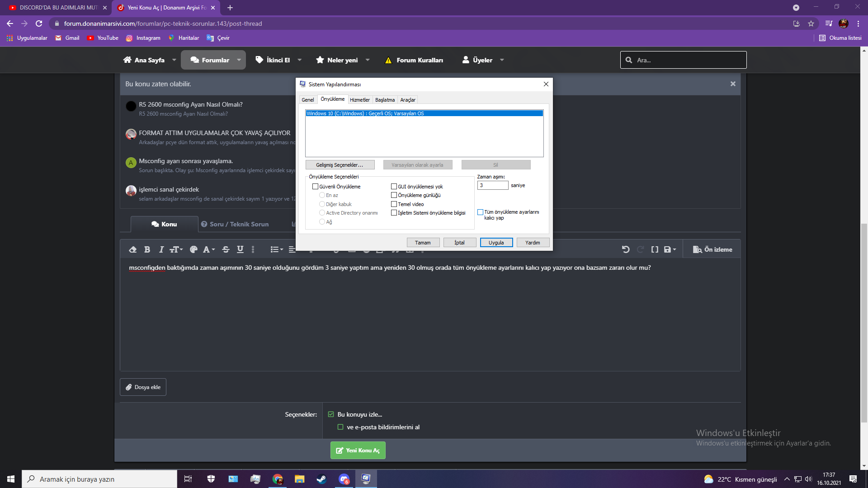Click the undo arrow in editor
This screenshot has width=868, height=488.
(x=626, y=249)
